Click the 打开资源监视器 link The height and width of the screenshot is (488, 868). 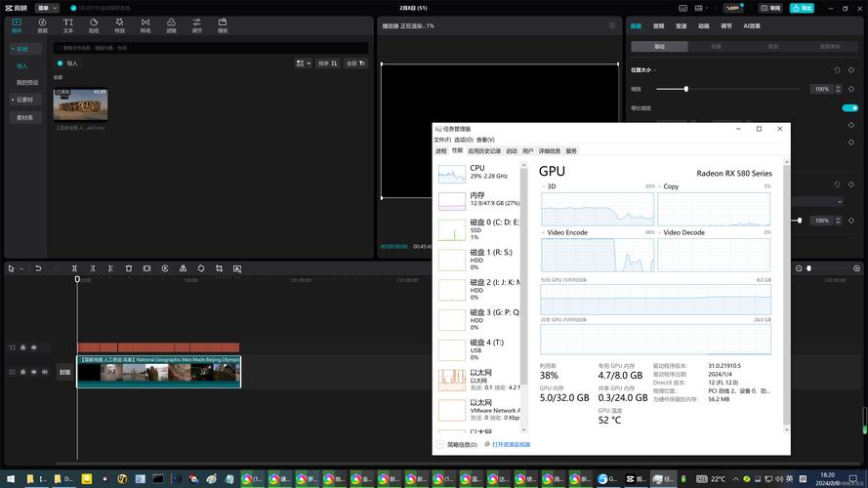coord(510,444)
